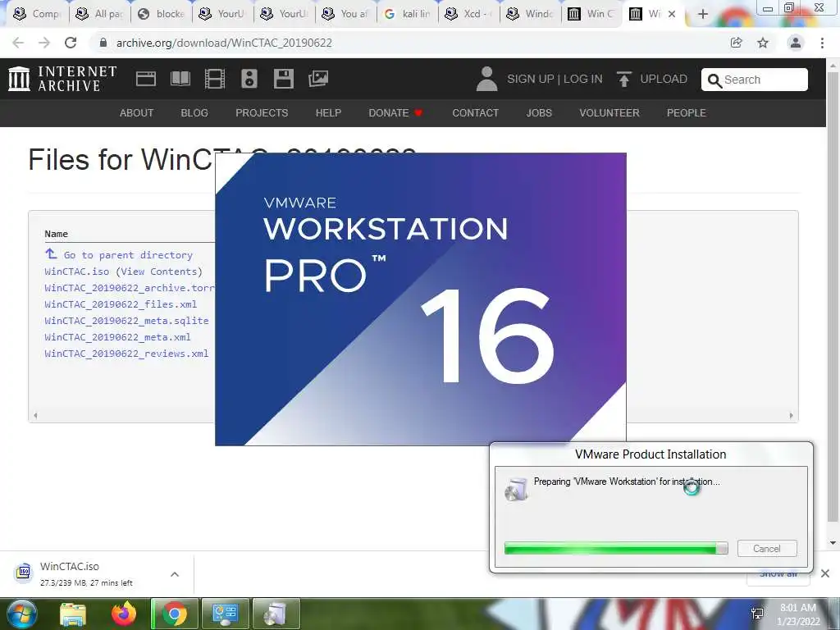This screenshot has width=840, height=630.
Task: Open the Images icon in Archive header
Action: point(318,79)
